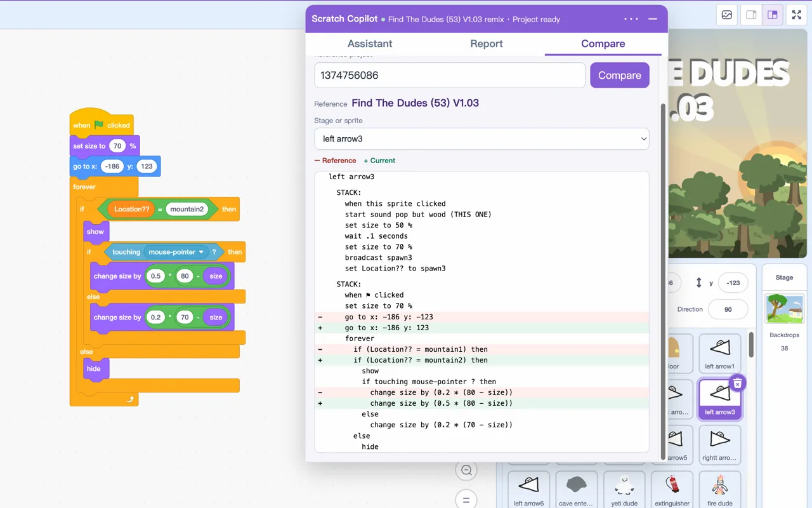Open the Compare tab
Image resolution: width=812 pixels, height=508 pixels.
[603, 44]
